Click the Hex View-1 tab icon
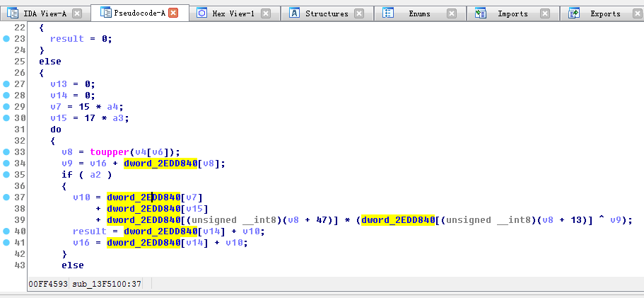This screenshot has width=644, height=298. click(201, 13)
